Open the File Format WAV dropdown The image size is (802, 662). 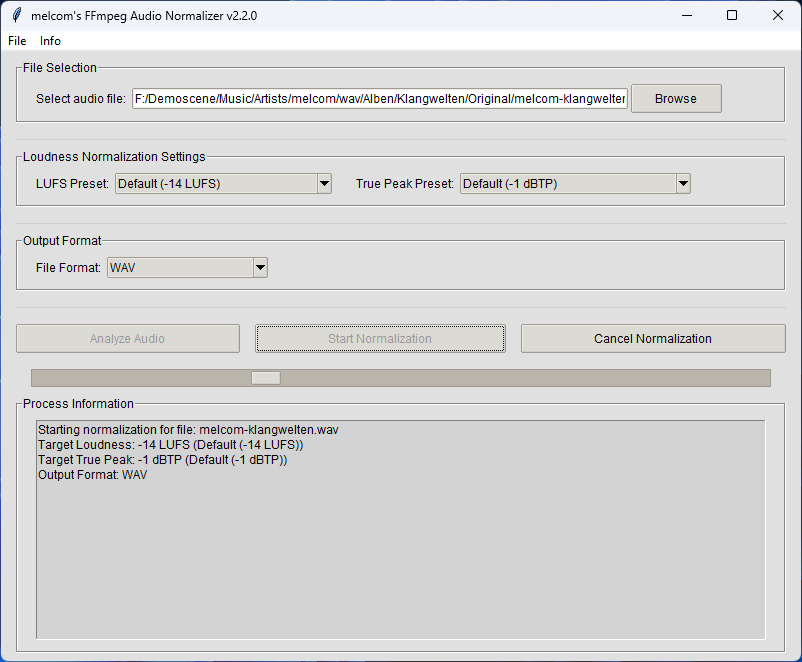(x=260, y=267)
